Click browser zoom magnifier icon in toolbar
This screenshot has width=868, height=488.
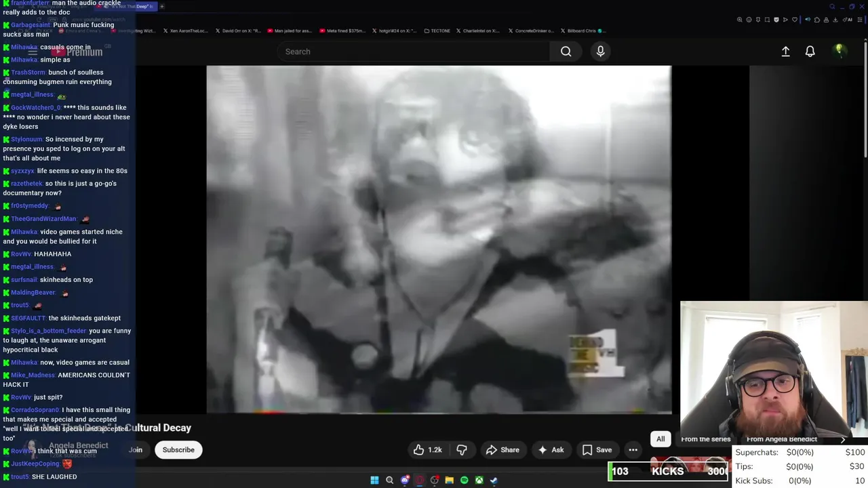click(x=739, y=20)
